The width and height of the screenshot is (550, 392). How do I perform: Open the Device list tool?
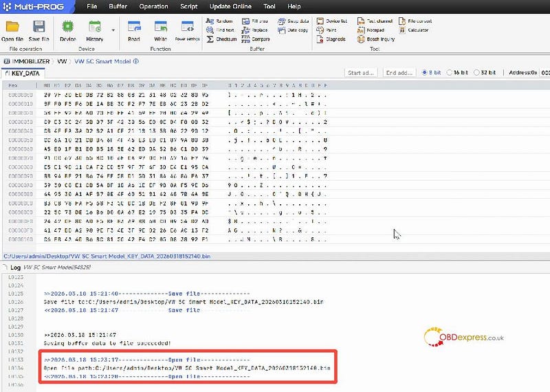point(332,21)
